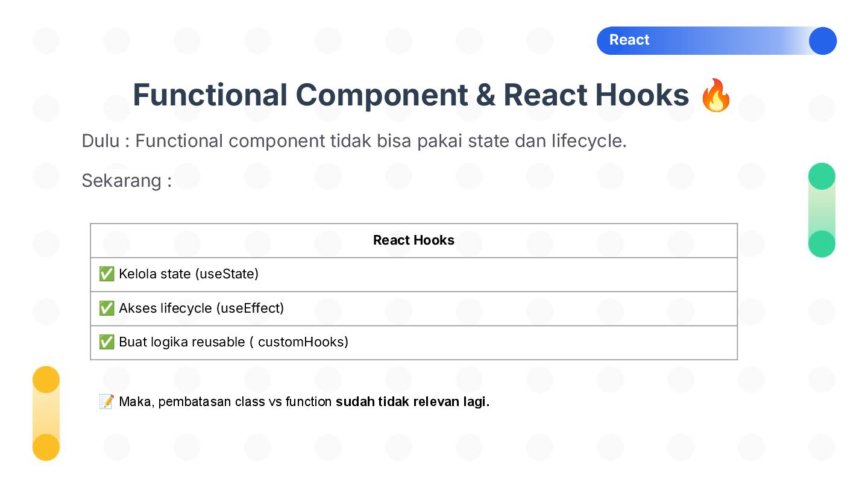Click the line starting with Dulu

click(x=354, y=141)
